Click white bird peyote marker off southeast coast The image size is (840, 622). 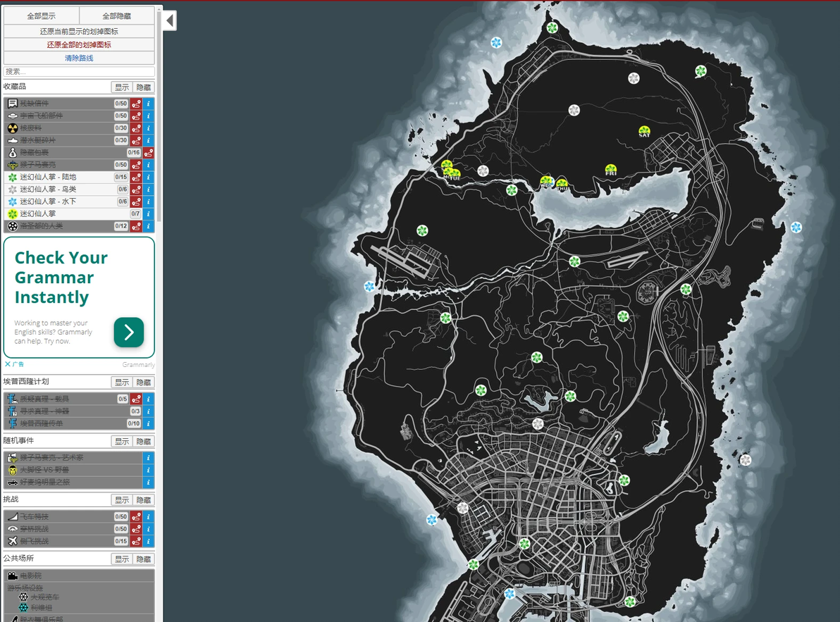[746, 460]
